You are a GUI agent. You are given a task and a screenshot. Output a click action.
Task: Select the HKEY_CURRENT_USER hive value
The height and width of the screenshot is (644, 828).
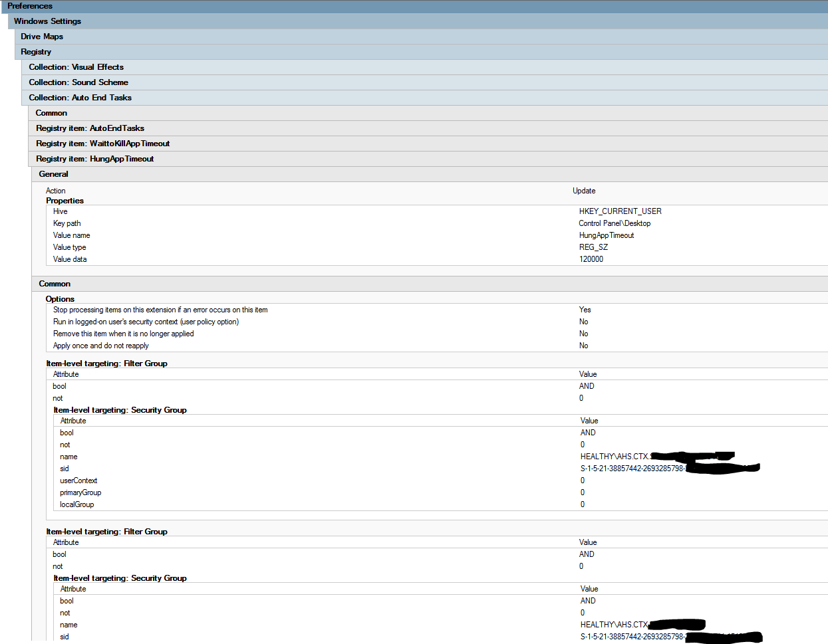(620, 211)
